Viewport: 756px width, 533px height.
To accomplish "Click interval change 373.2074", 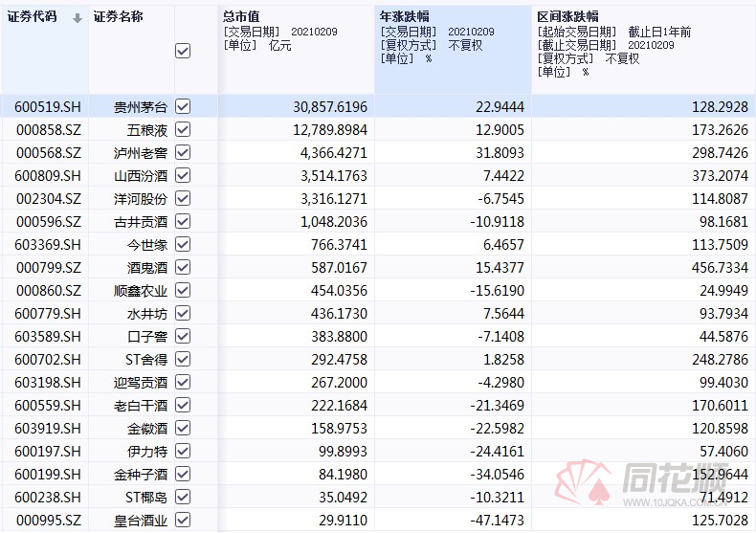I will point(721,175).
